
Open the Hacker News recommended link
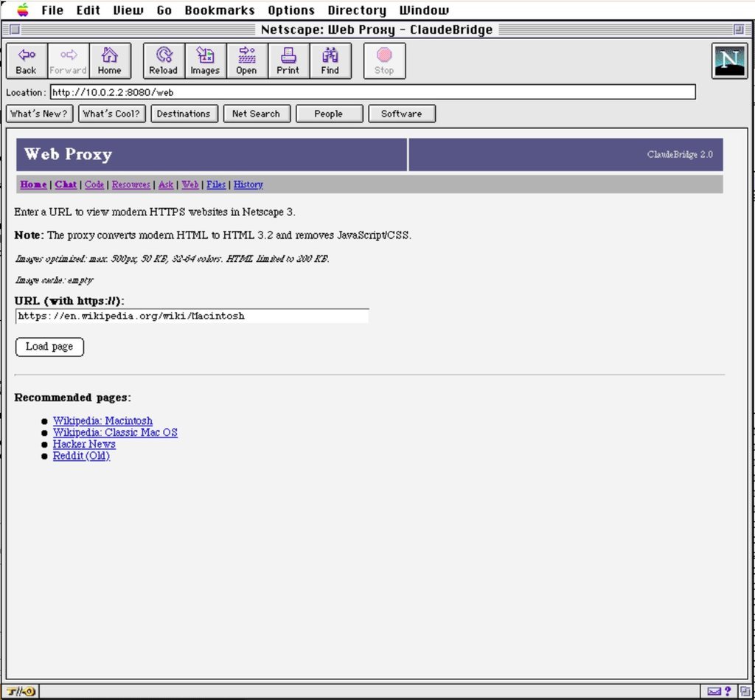click(84, 444)
